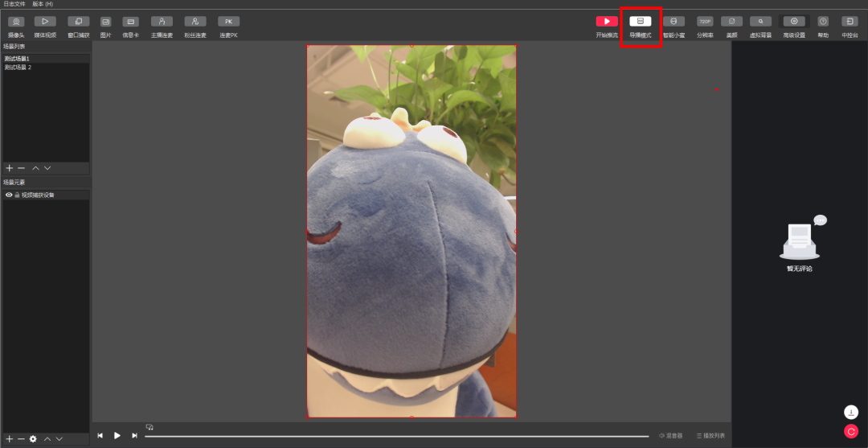
Task: Play the media with the play button
Action: pos(117,436)
